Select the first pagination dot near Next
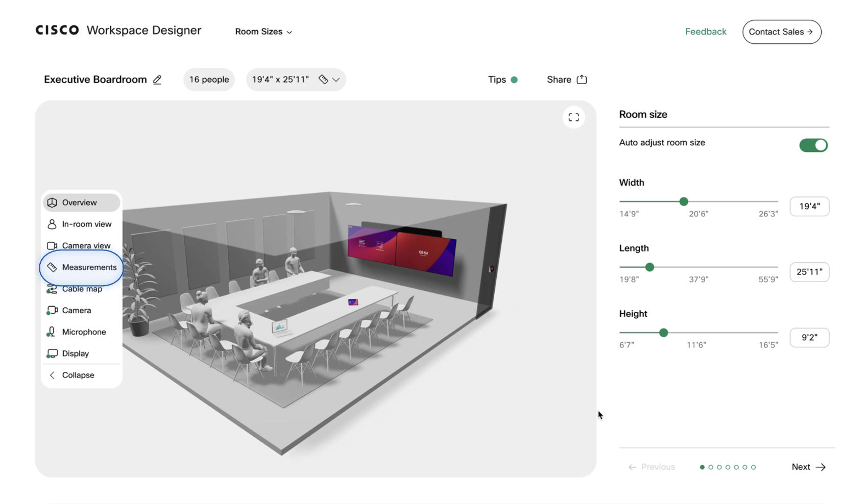 point(703,467)
